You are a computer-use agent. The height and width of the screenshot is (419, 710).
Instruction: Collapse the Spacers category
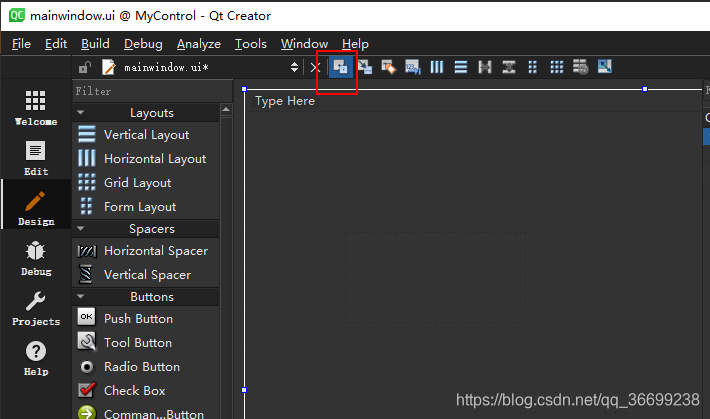tap(81, 228)
